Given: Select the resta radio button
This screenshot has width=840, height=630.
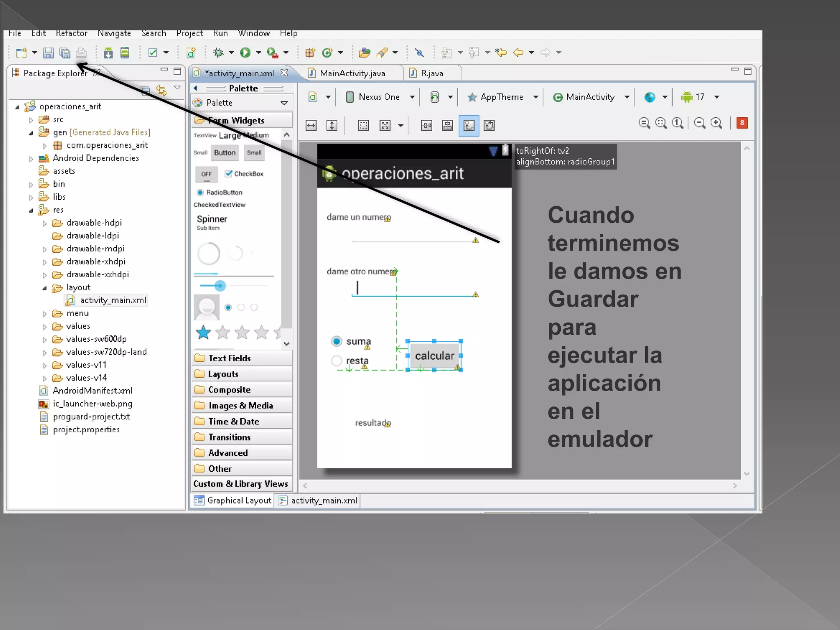Looking at the screenshot, I should click(x=337, y=361).
